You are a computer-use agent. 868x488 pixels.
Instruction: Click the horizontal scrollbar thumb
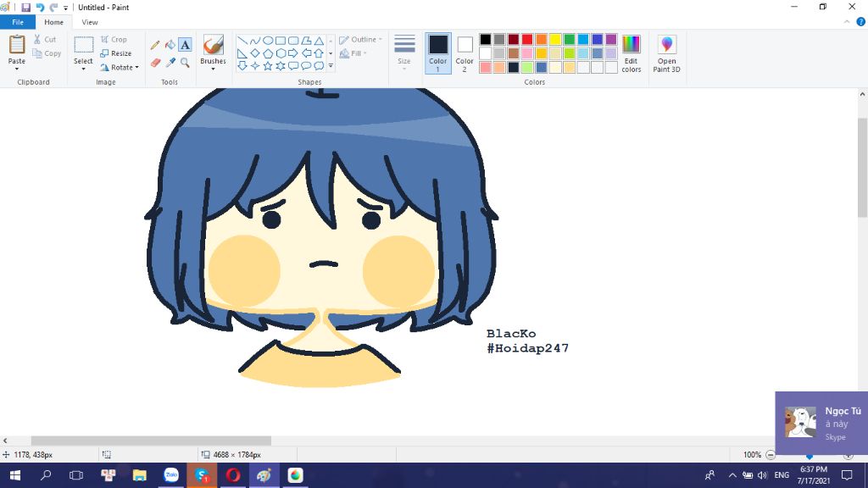151,441
